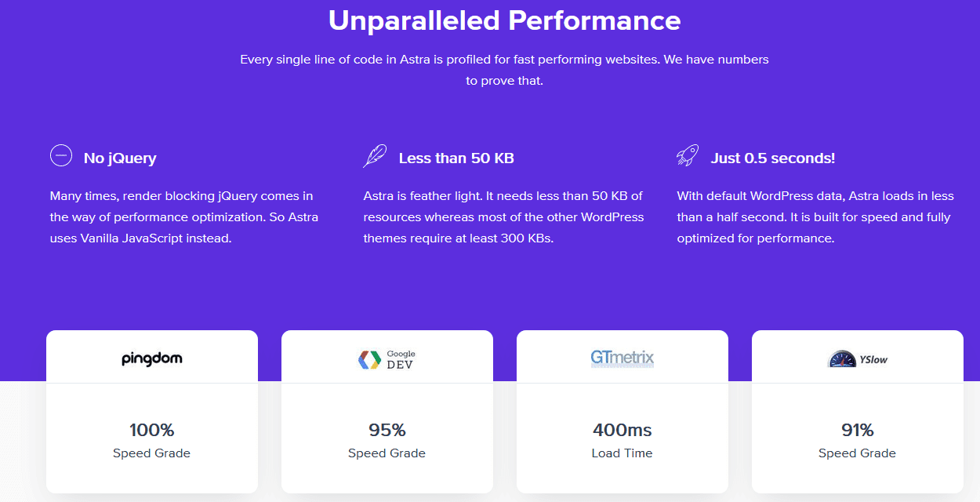Image resolution: width=980 pixels, height=502 pixels.
Task: Click the Vanilla JavaScript description paragraph
Action: coord(183,217)
